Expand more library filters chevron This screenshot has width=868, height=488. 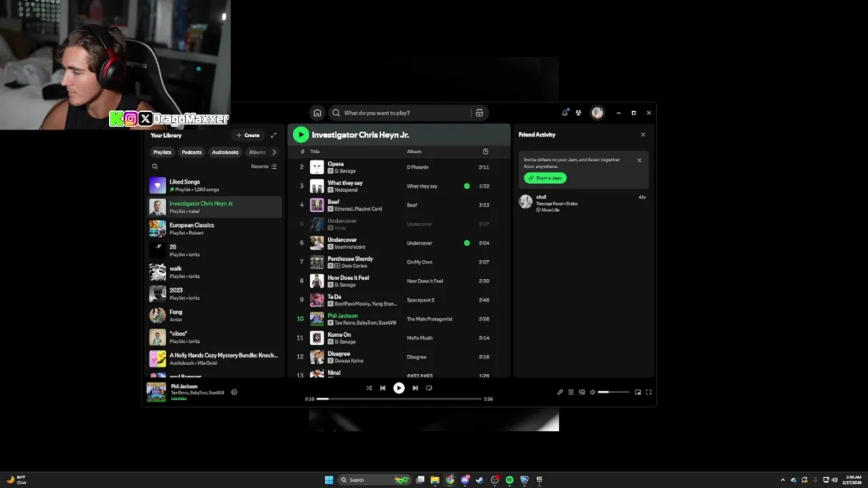tap(274, 152)
